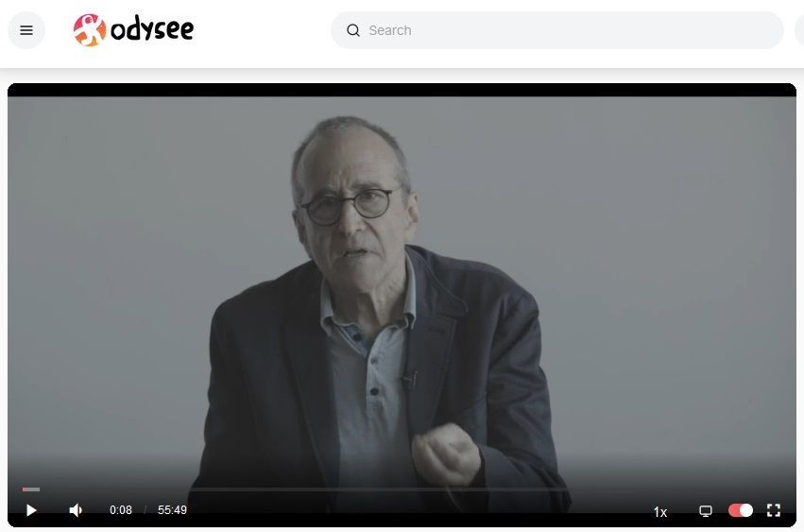This screenshot has height=532, width=804.
Task: Click the Odysee astronaut logo icon
Action: click(x=89, y=30)
